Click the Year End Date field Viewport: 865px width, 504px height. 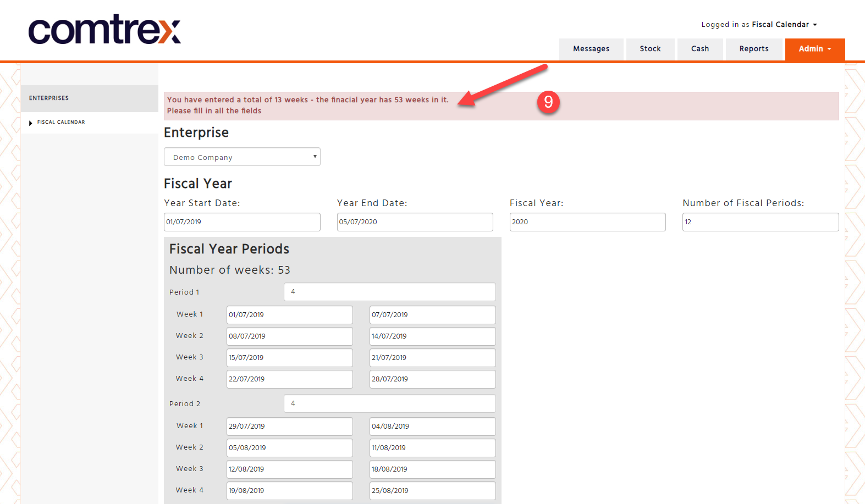(x=415, y=222)
